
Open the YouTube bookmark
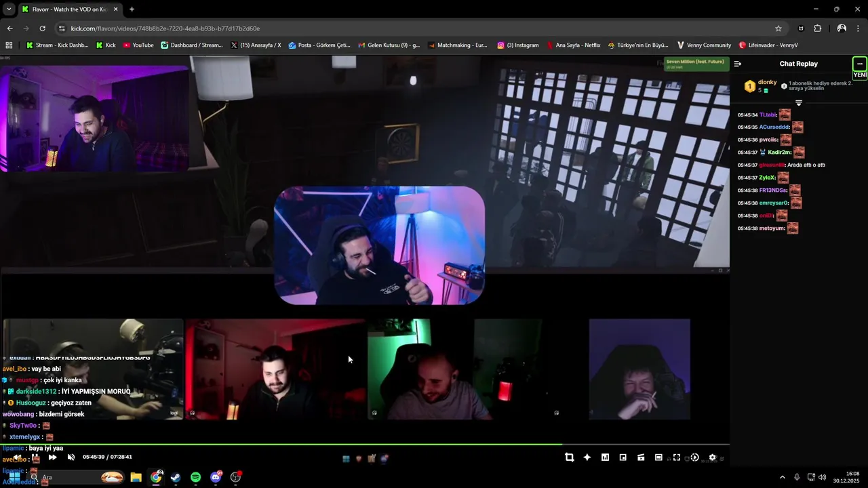pyautogui.click(x=138, y=45)
